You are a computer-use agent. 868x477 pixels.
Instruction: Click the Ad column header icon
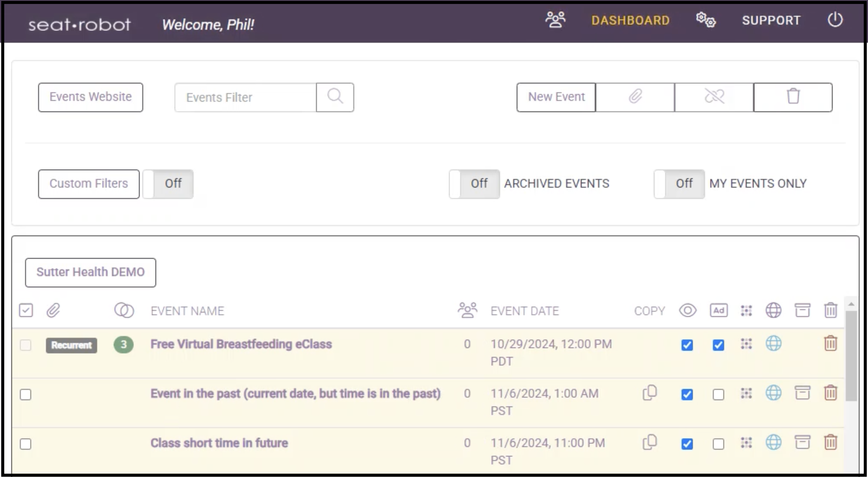pyautogui.click(x=719, y=310)
